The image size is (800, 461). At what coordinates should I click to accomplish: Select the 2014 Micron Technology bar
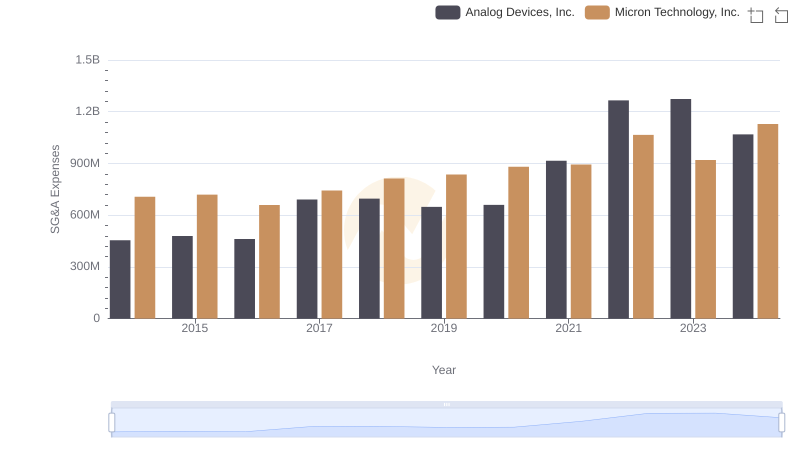click(145, 258)
